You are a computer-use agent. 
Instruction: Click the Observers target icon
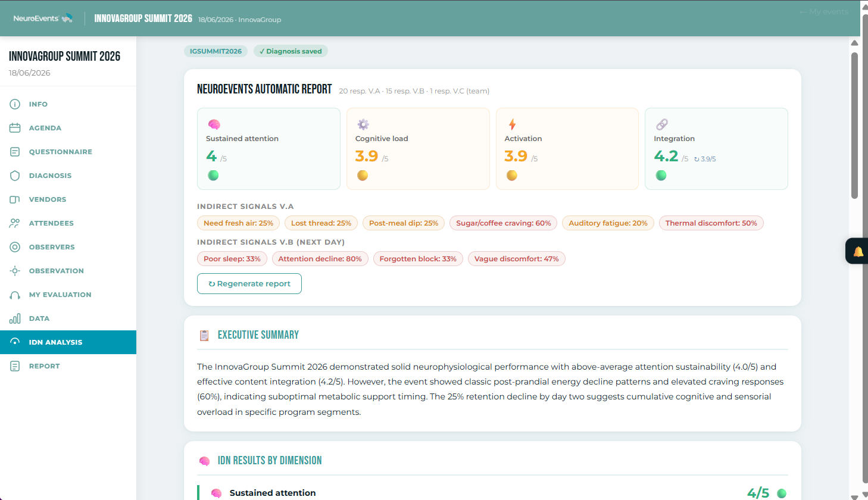pos(15,247)
